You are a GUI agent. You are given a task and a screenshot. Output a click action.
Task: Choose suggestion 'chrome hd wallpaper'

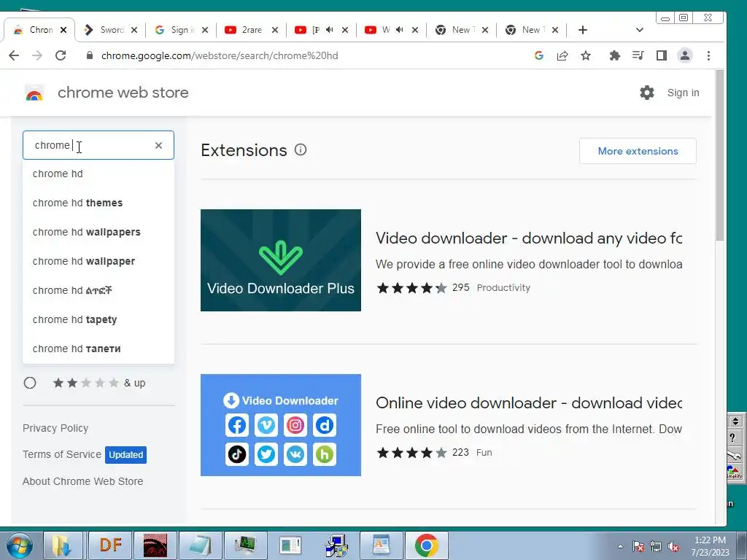pyautogui.click(x=98, y=262)
